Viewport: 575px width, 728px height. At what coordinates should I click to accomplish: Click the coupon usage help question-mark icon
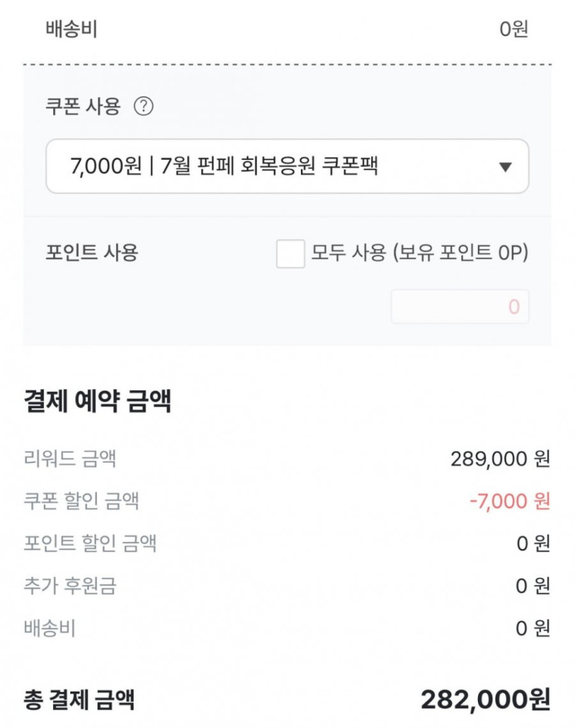coord(143,107)
